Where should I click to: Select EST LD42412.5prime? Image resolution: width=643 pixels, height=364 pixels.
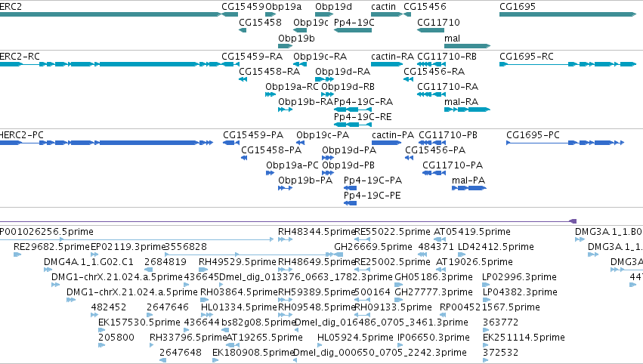pos(496,247)
